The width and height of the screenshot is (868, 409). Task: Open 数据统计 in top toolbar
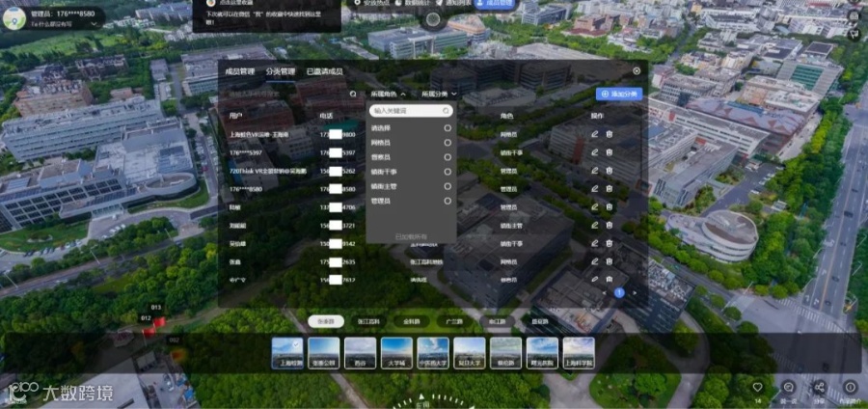pyautogui.click(x=411, y=2)
